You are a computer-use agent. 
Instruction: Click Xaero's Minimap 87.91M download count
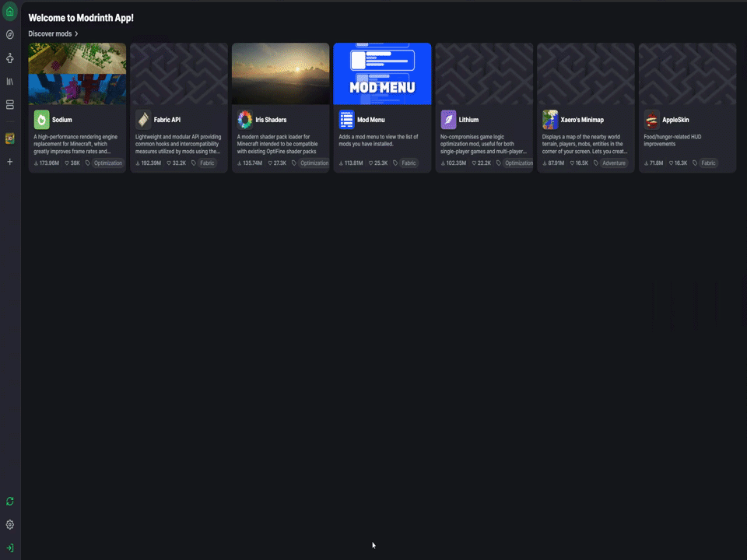click(553, 163)
